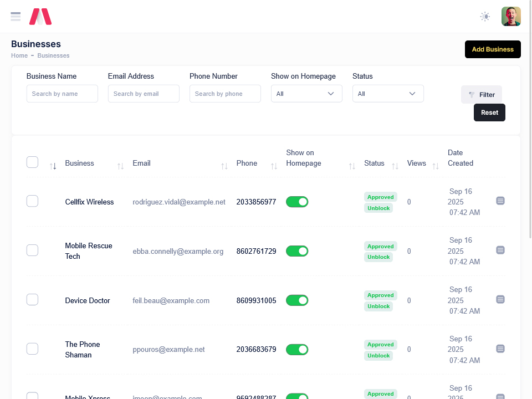Open the Status filter dropdown
This screenshot has width=532, height=399.
tap(388, 94)
